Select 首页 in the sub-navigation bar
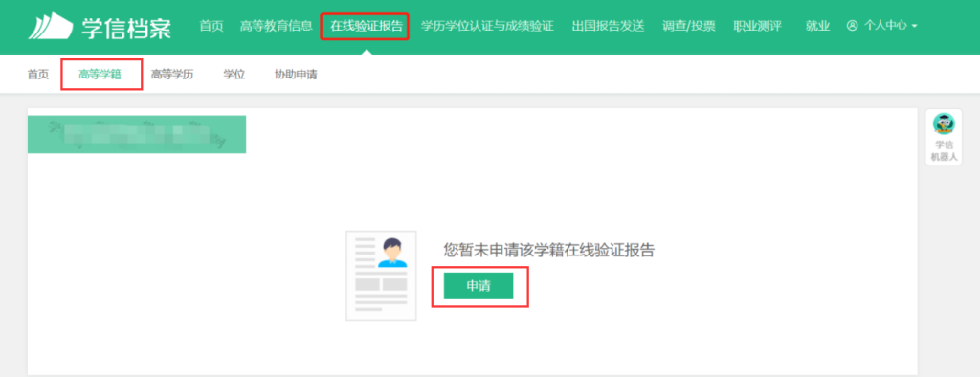 click(38, 75)
